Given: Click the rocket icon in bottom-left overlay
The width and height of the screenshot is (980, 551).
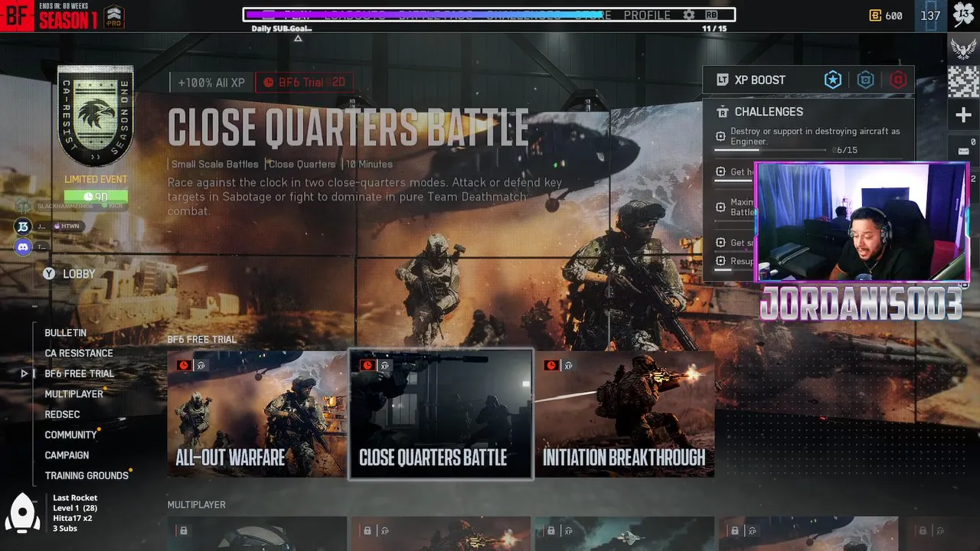Looking at the screenshot, I should (23, 513).
